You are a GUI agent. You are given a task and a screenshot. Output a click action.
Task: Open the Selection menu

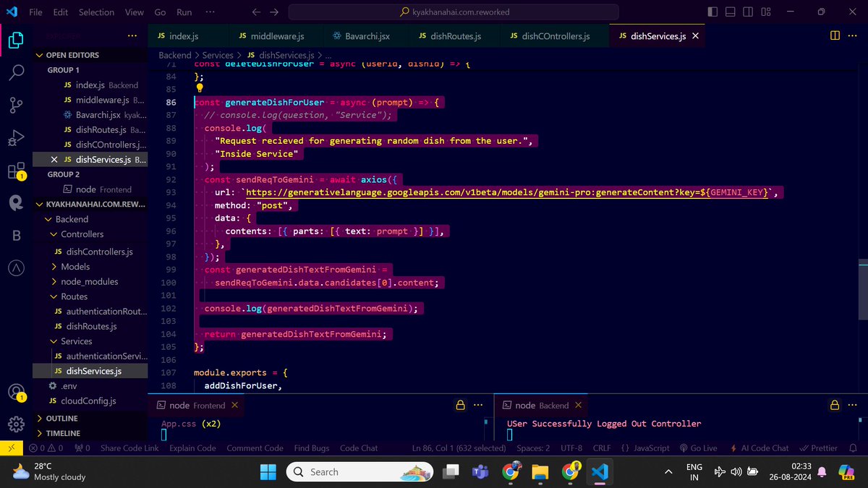coord(96,12)
